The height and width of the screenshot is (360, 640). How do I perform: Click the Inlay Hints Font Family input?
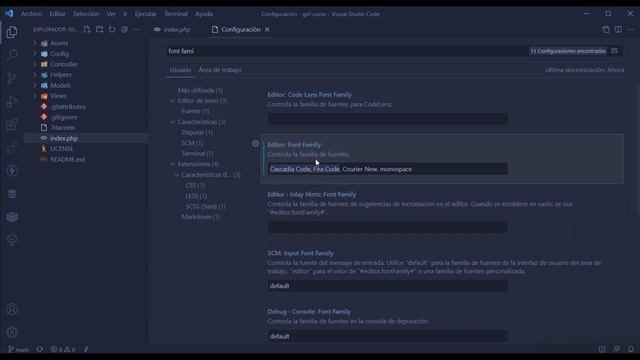tap(387, 227)
